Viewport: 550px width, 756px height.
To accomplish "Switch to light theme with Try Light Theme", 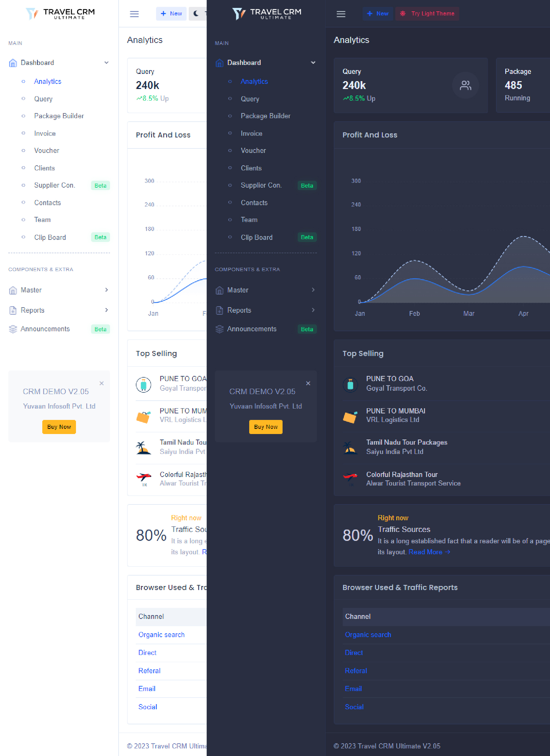I will pos(427,14).
